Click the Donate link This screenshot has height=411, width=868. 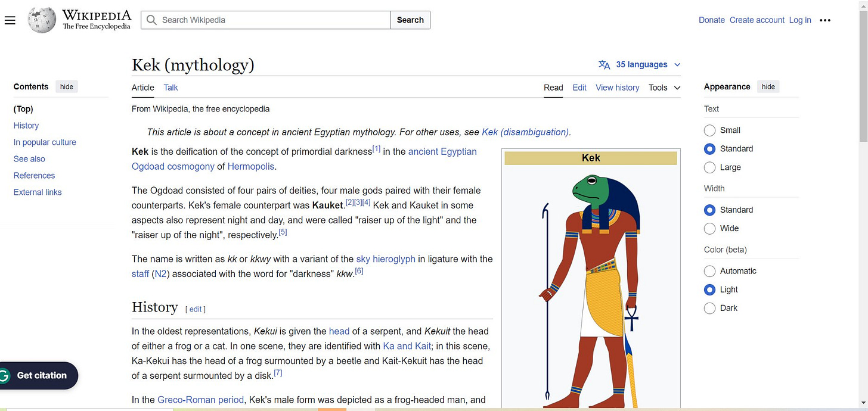712,20
